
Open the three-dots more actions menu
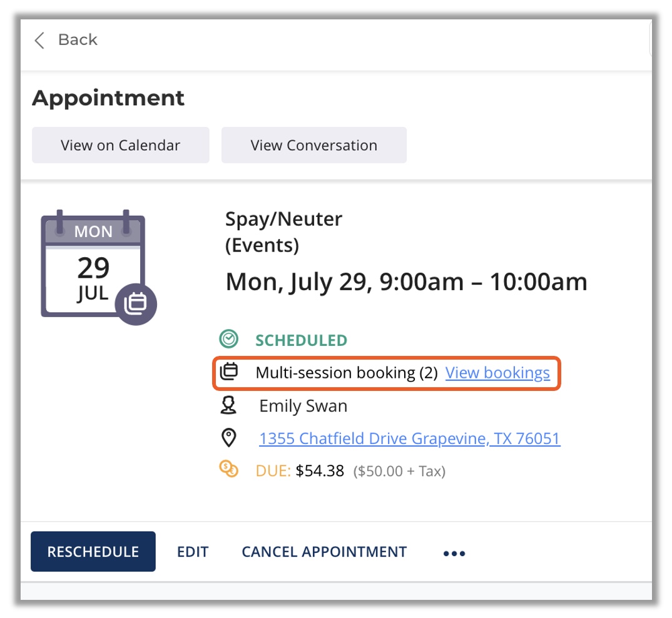(x=454, y=553)
